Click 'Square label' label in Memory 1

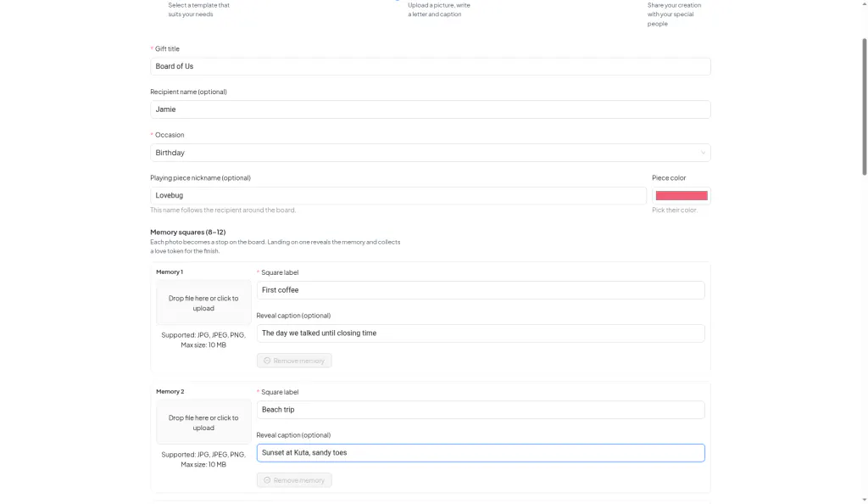click(x=280, y=272)
